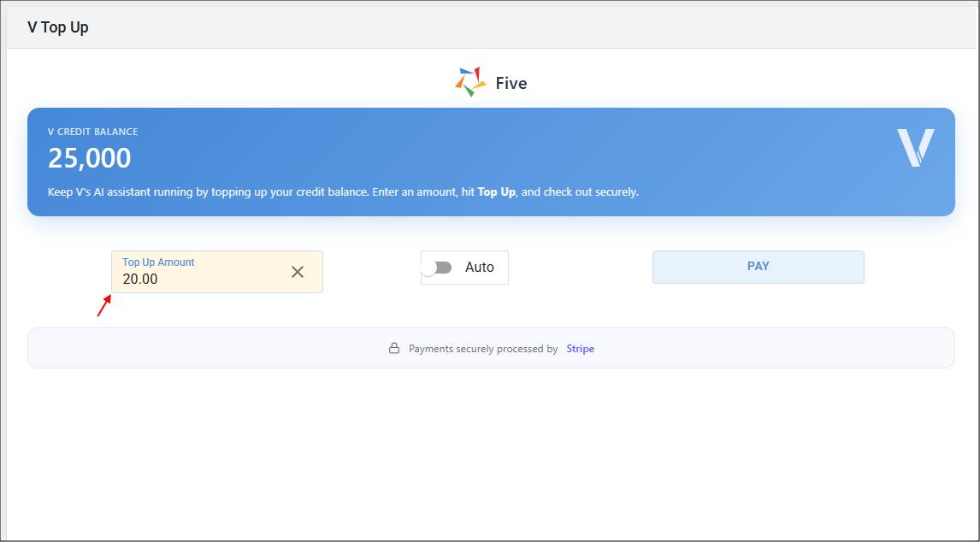Click the Five logo icon
The height and width of the screenshot is (542, 980).
[470, 82]
